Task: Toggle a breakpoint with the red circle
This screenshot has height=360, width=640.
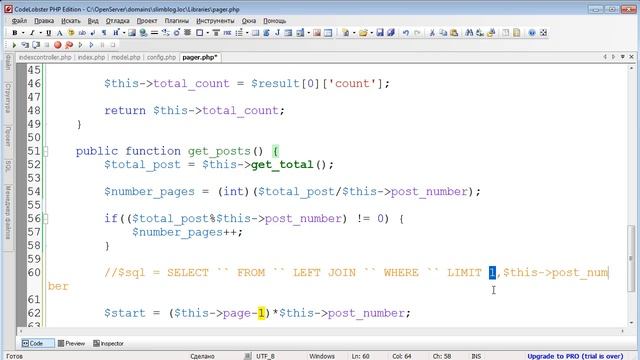Action: (x=58, y=45)
